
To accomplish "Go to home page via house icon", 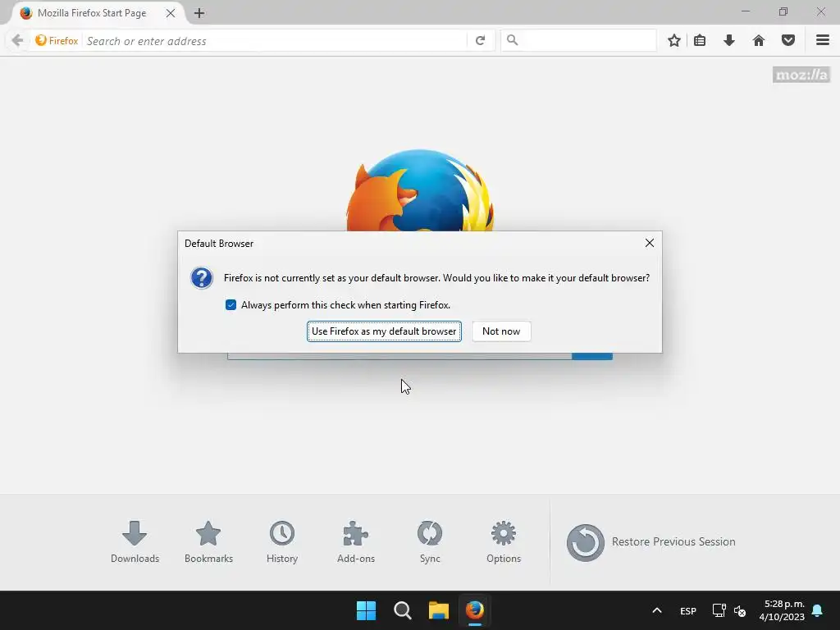I will 759,40.
